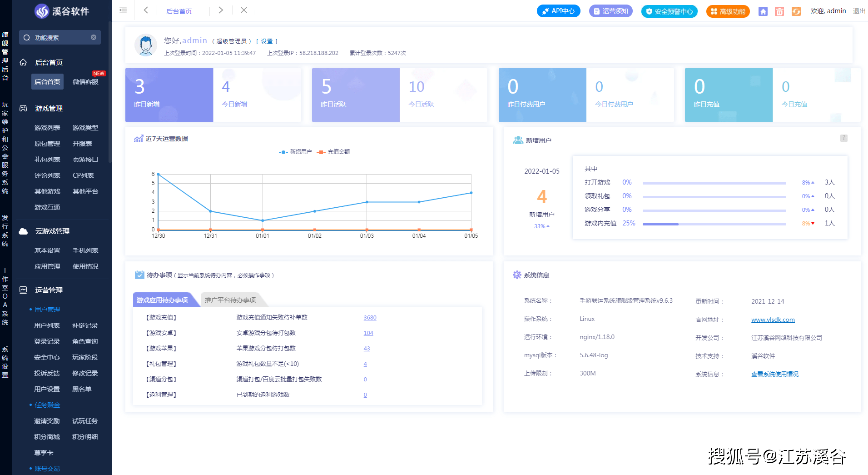This screenshot has height=475, width=868.
Task: Click the 游戏内充值 progress bar
Action: (714, 224)
